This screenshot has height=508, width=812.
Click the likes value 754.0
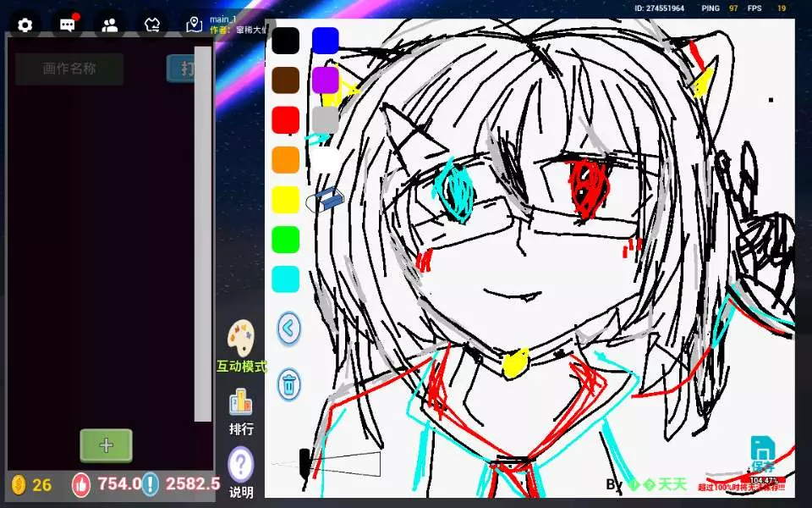click(x=119, y=483)
